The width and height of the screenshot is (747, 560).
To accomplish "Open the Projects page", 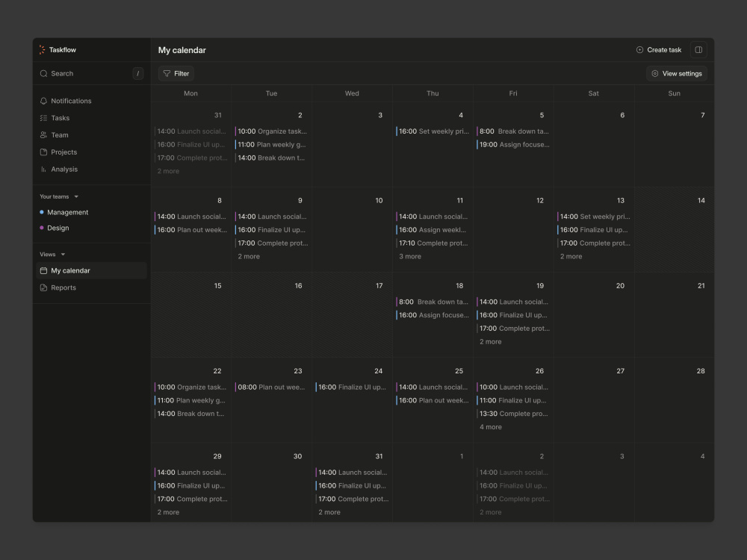I will (91, 152).
